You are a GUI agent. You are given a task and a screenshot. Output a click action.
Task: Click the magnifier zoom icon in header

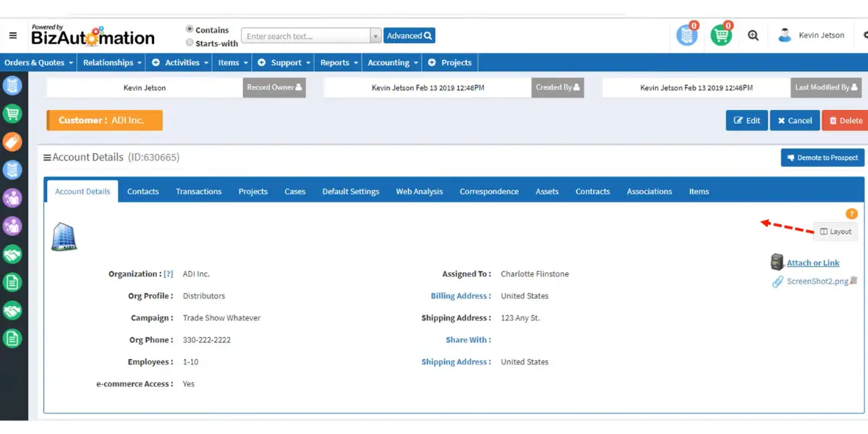pos(753,35)
